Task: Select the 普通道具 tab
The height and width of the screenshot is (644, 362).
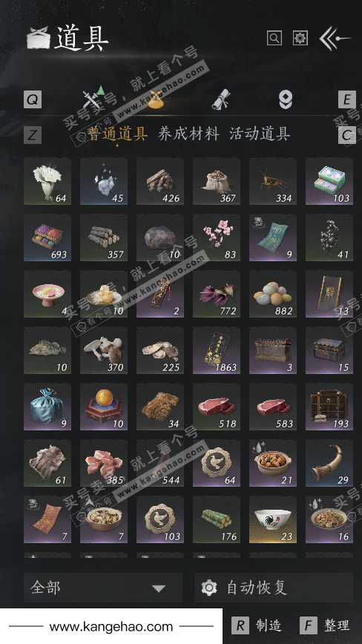Action: [x=117, y=134]
